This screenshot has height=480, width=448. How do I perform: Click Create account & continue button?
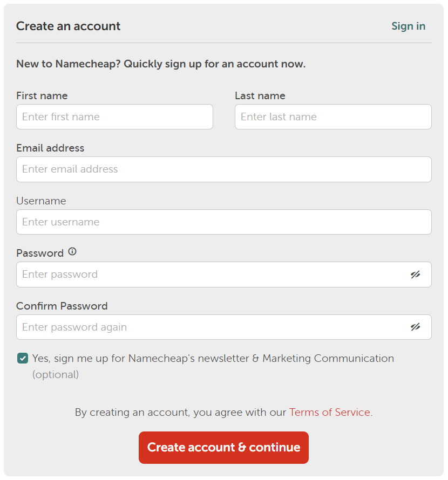pos(223,447)
